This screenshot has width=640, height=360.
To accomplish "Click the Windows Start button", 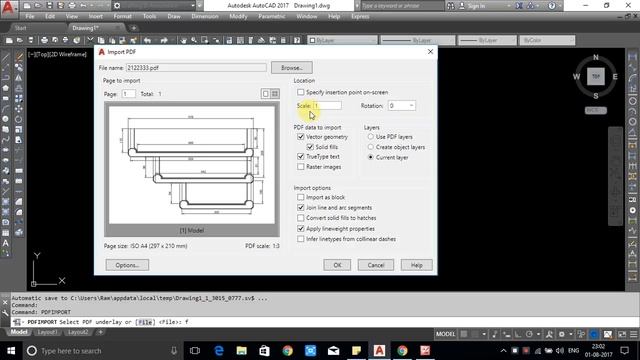I will click(x=11, y=350).
